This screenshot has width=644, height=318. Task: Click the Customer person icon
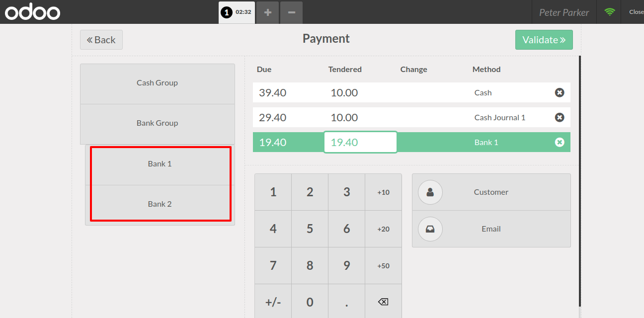(430, 192)
